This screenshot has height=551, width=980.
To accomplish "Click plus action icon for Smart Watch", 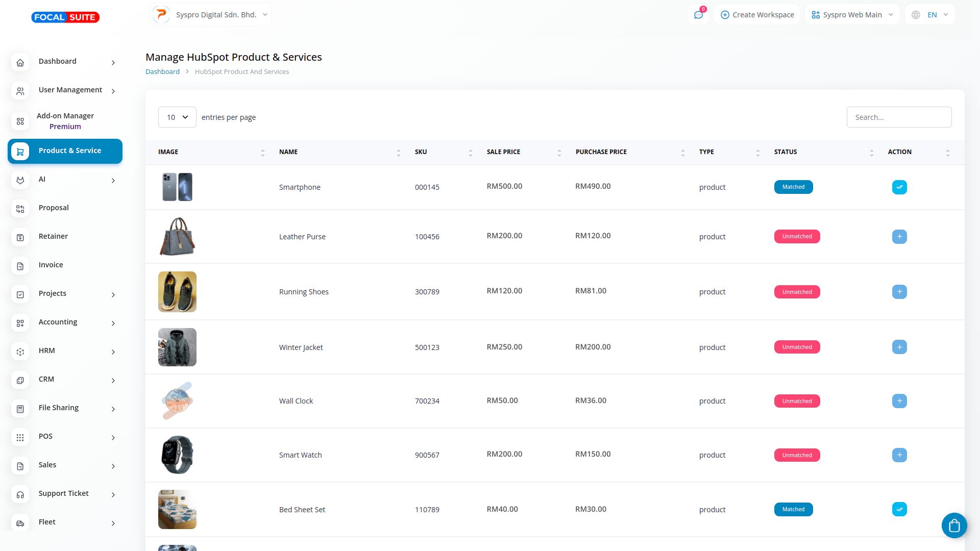I will tap(899, 455).
